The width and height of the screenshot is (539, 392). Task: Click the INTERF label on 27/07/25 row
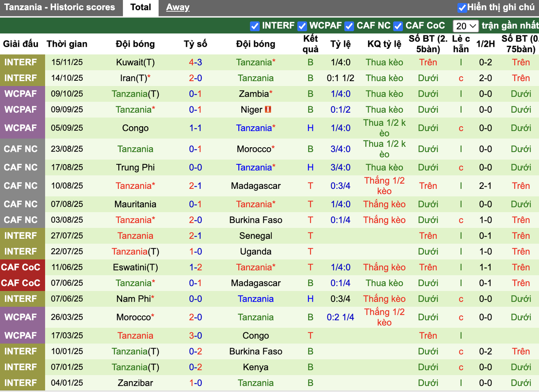point(21,236)
